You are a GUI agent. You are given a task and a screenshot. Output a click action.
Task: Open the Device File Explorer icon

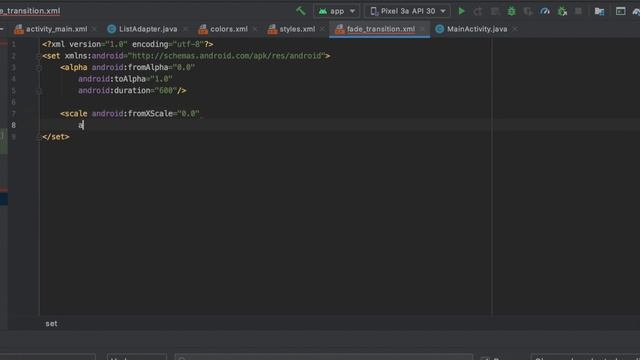(599, 11)
